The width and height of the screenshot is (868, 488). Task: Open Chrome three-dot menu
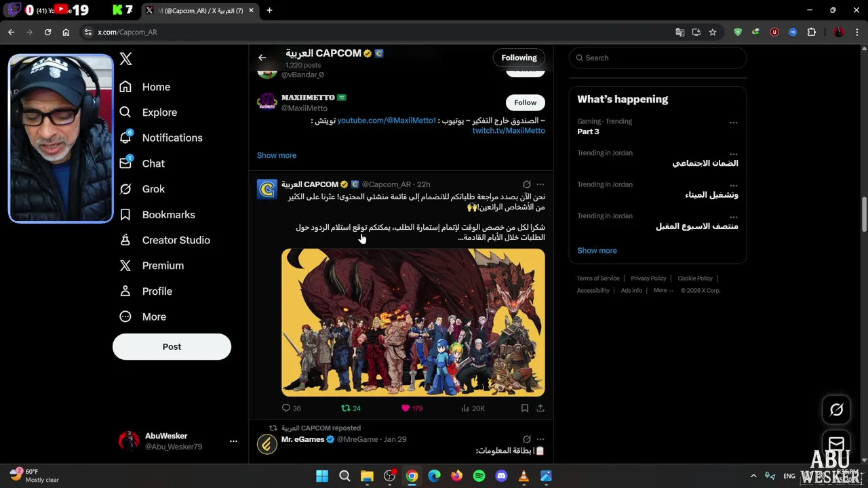[x=858, y=32]
